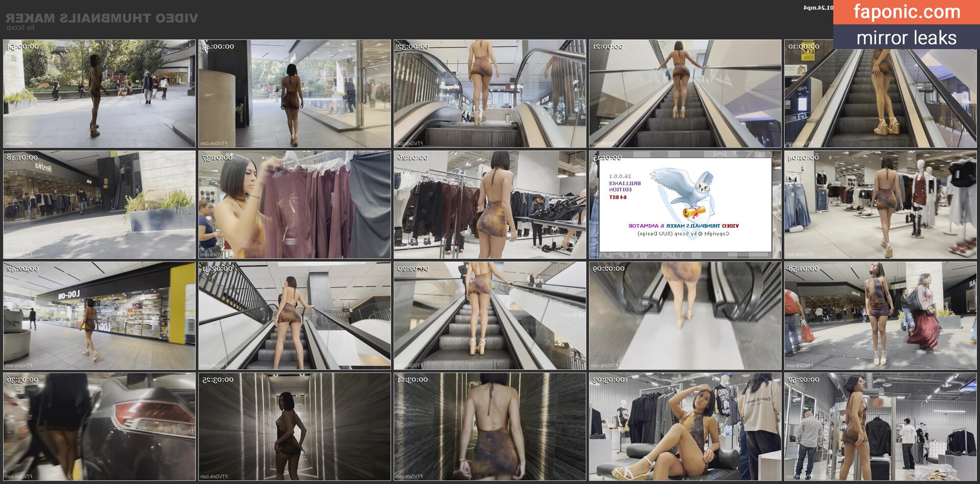Click the timestamp on the first top-left thumbnail

[23, 47]
